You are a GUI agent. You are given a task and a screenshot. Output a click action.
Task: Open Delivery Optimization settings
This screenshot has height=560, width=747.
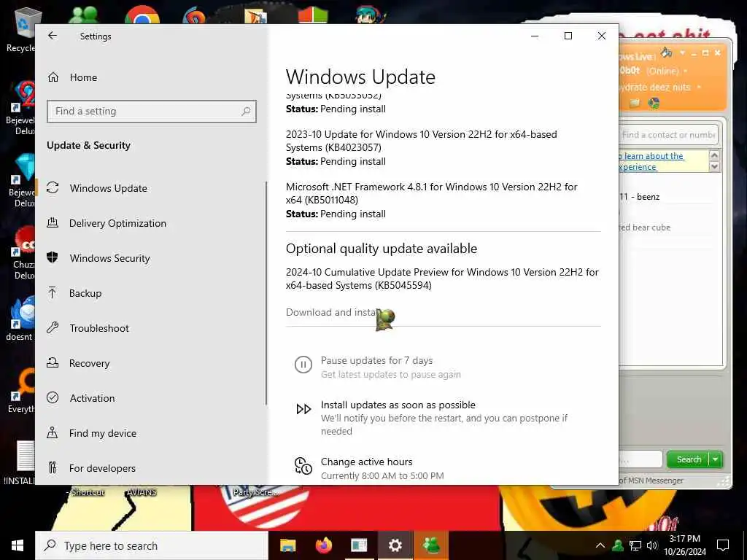[117, 223]
